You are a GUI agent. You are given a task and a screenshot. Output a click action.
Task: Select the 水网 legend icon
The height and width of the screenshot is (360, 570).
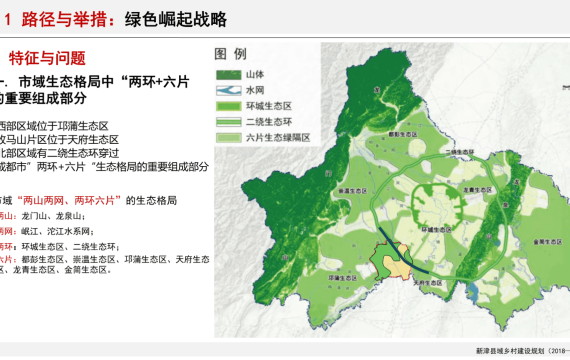pyautogui.click(x=228, y=91)
